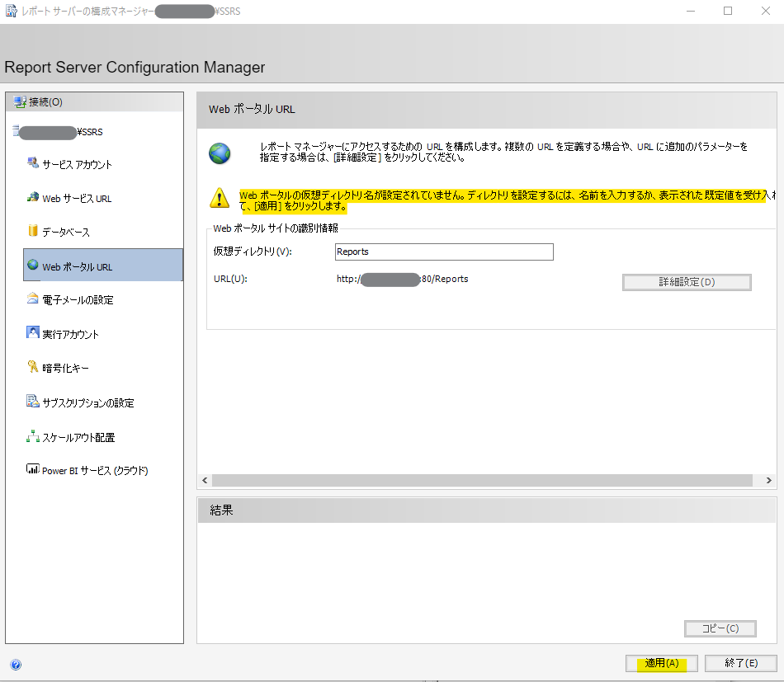Click the コピー(C) copy button
The height and width of the screenshot is (682, 784).
[720, 628]
